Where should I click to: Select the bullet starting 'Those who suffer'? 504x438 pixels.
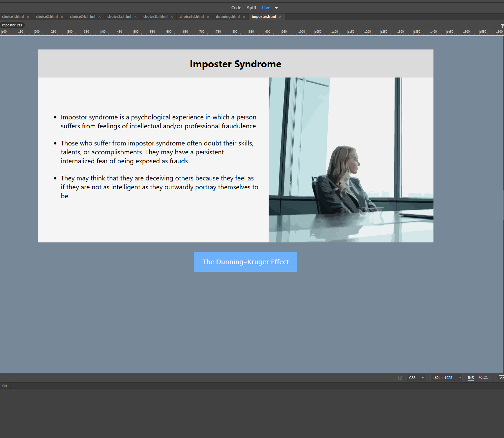point(157,152)
